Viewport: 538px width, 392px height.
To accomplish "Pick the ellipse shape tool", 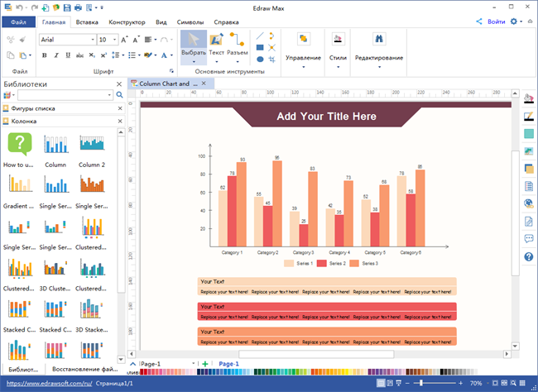I will [260, 60].
